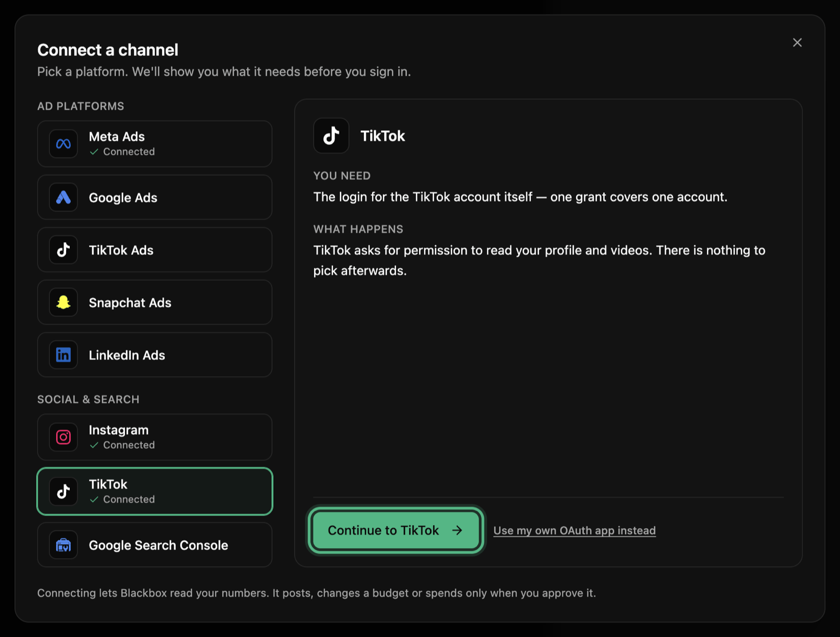840x637 pixels.
Task: Choose Google Ads platform label
Action: [x=123, y=197]
